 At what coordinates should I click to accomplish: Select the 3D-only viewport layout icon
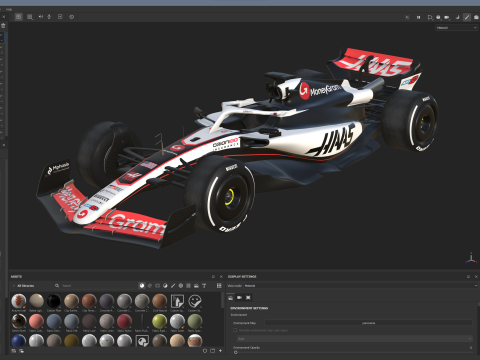point(18,17)
